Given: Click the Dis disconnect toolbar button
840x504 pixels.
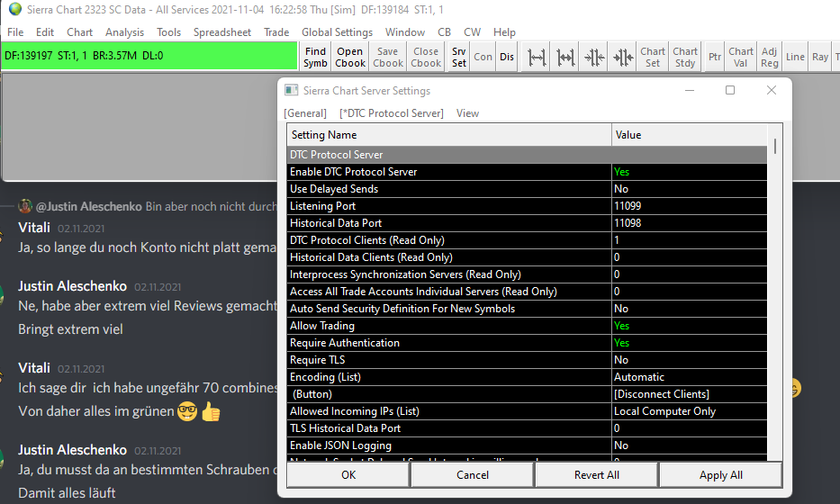Looking at the screenshot, I should [x=507, y=57].
